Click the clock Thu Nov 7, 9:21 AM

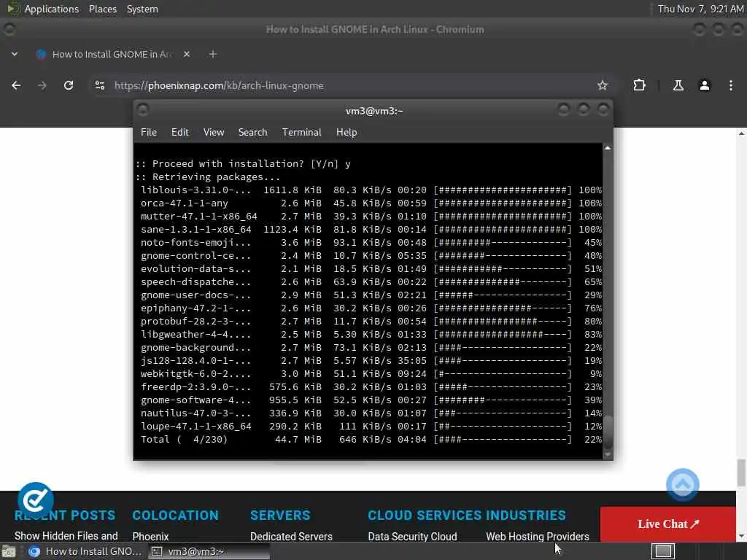click(x=700, y=9)
